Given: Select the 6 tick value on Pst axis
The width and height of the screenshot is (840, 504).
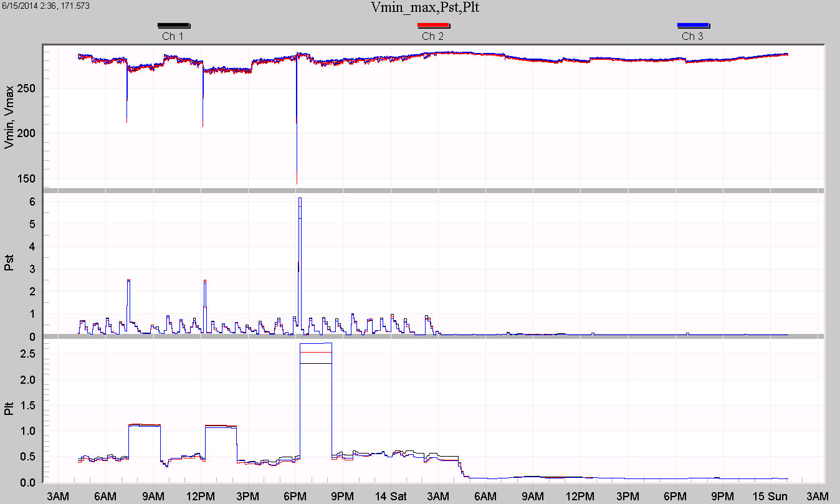Looking at the screenshot, I should coord(30,202).
